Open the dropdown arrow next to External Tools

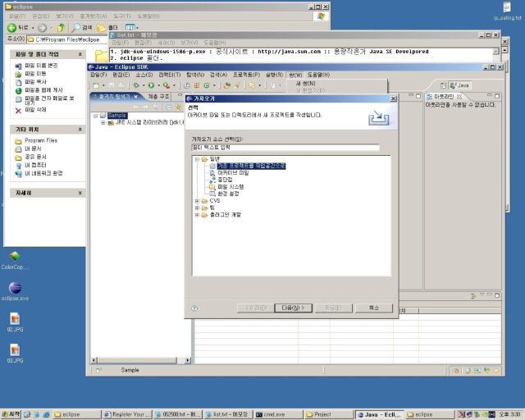point(174,86)
